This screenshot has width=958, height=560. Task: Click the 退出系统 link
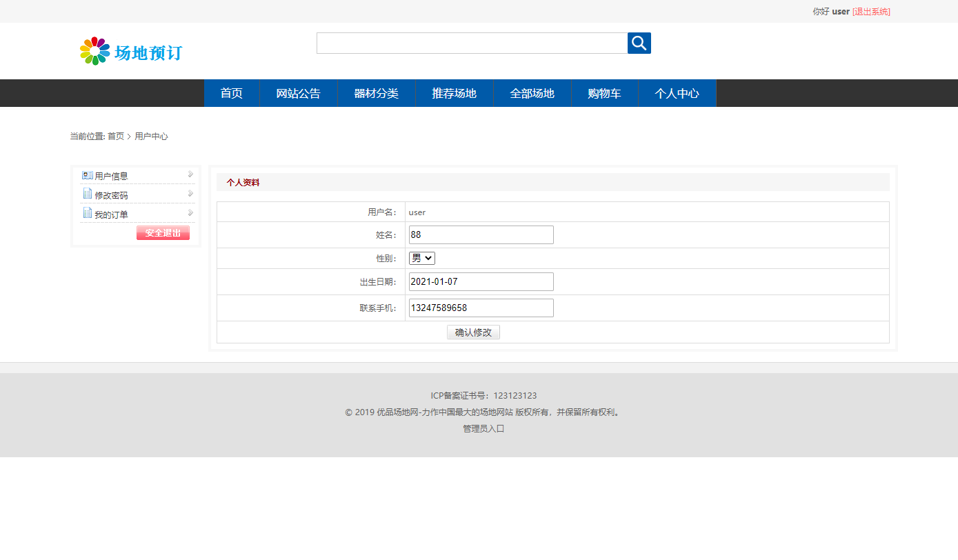click(871, 11)
